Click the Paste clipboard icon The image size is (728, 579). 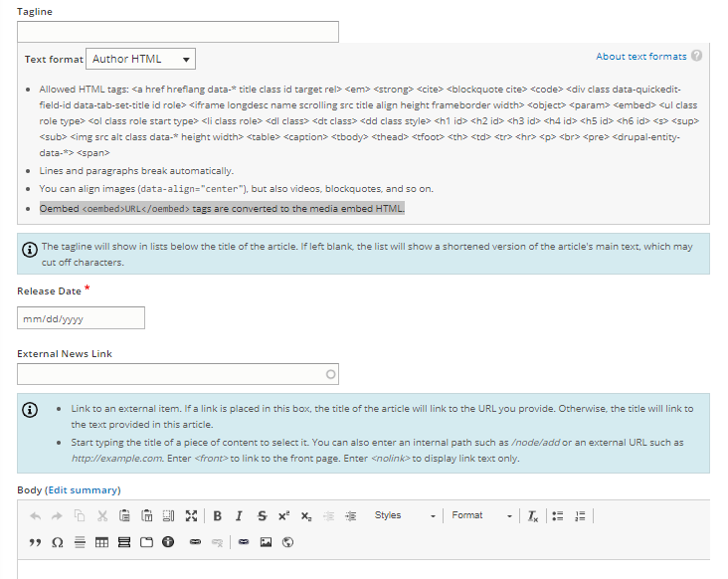point(124,516)
